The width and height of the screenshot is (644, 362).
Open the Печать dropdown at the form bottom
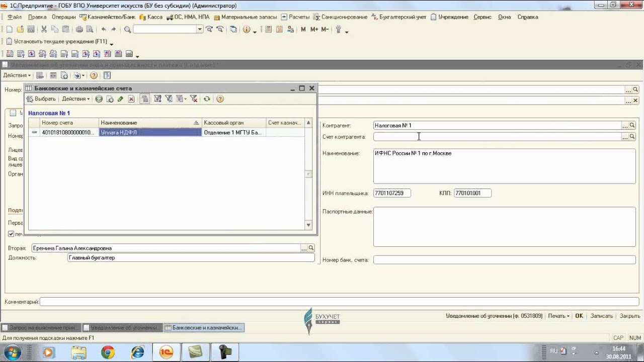click(559, 316)
